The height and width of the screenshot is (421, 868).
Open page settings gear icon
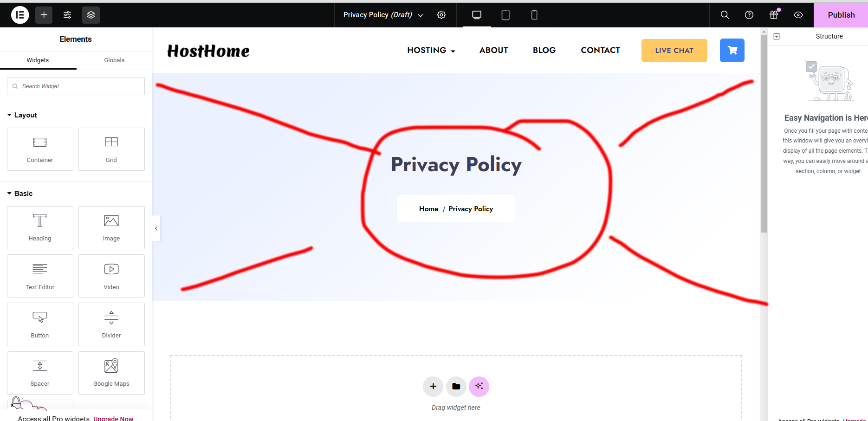click(441, 15)
